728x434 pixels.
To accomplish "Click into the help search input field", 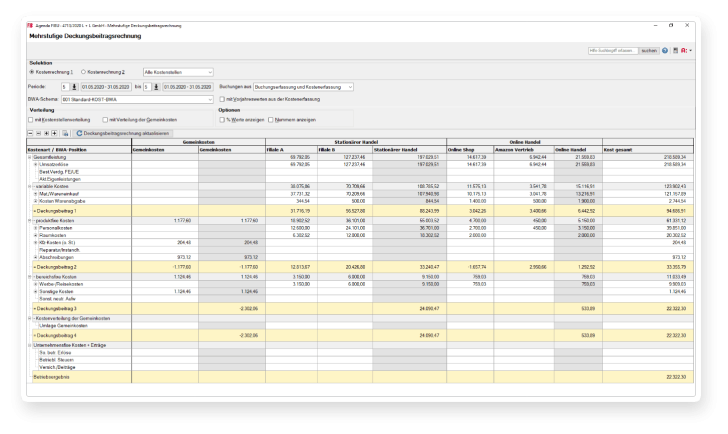I will [x=611, y=50].
